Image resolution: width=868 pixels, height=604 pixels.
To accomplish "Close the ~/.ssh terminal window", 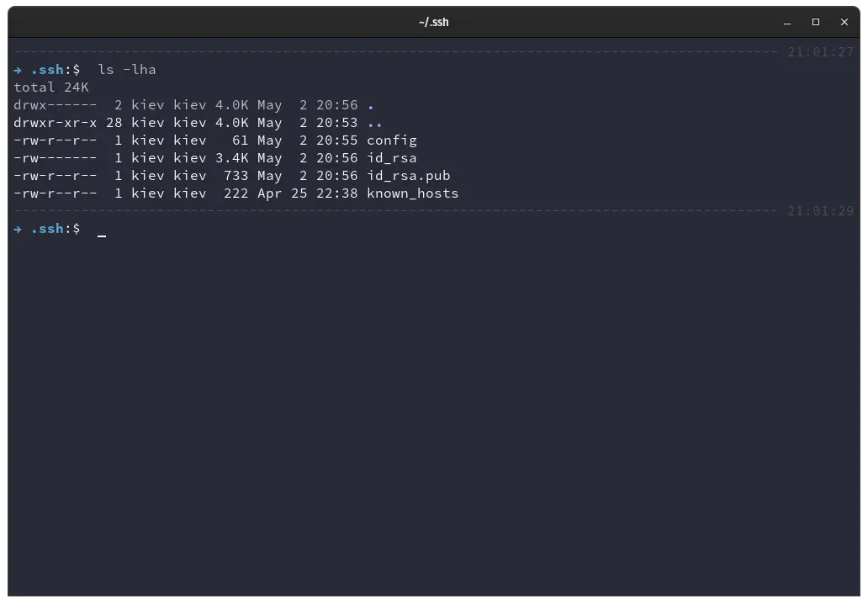I will (x=844, y=22).
